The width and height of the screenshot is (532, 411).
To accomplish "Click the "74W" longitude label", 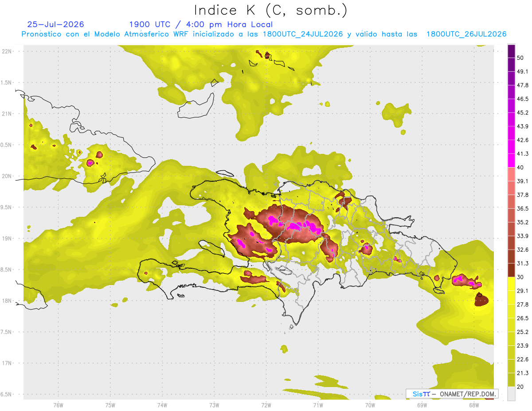I will click(x=162, y=405).
